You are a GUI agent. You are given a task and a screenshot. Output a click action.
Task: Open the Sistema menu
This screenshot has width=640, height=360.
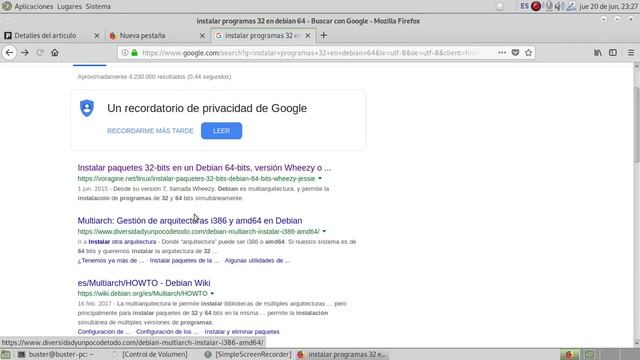pos(98,7)
